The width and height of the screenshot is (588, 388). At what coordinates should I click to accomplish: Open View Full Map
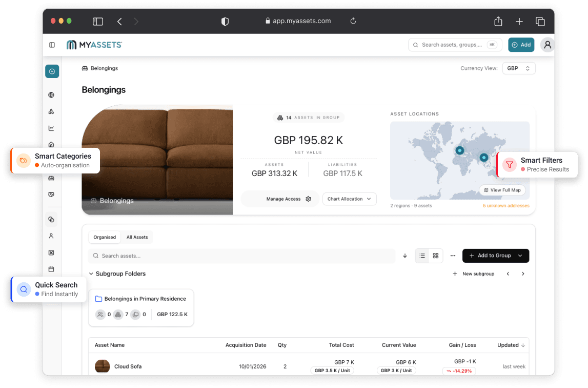[x=502, y=190]
